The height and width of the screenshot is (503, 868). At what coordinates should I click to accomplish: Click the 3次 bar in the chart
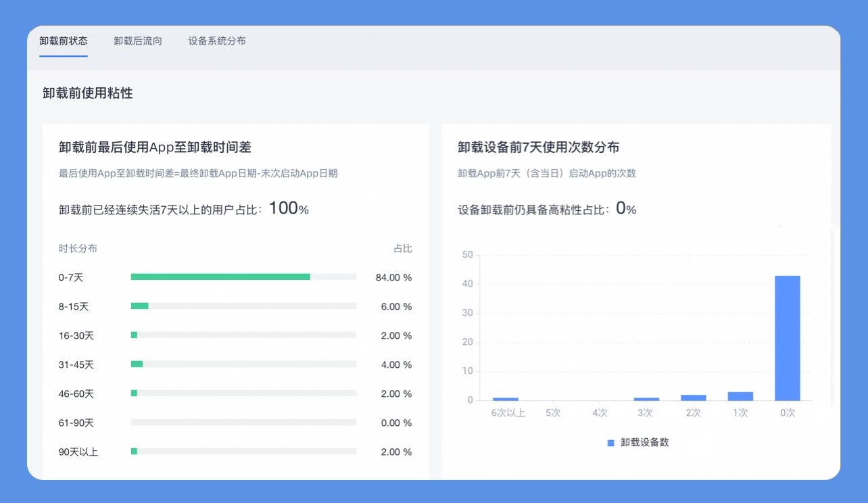[646, 399]
